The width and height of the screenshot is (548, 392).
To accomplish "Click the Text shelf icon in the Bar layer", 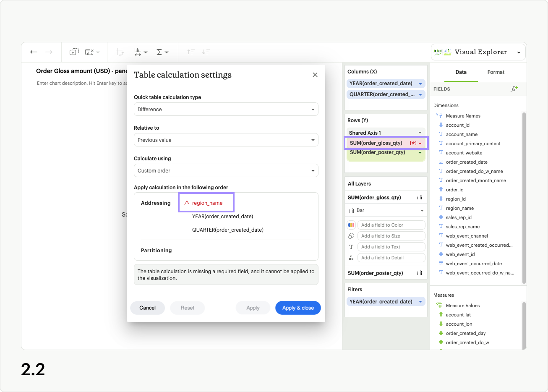I will coord(352,246).
